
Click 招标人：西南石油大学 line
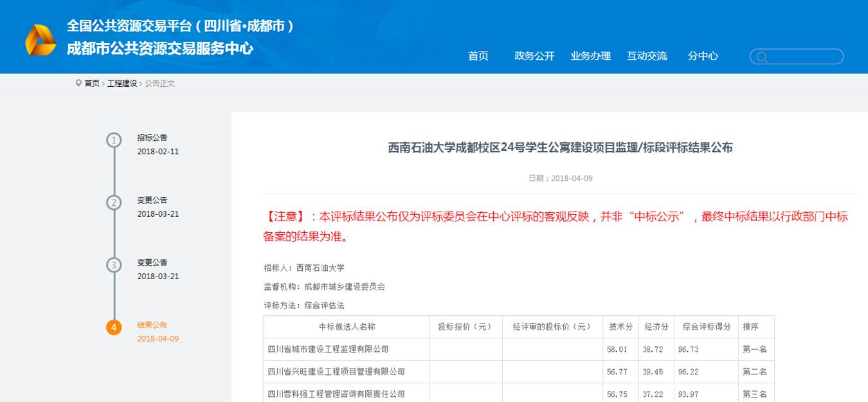pyautogui.click(x=303, y=268)
